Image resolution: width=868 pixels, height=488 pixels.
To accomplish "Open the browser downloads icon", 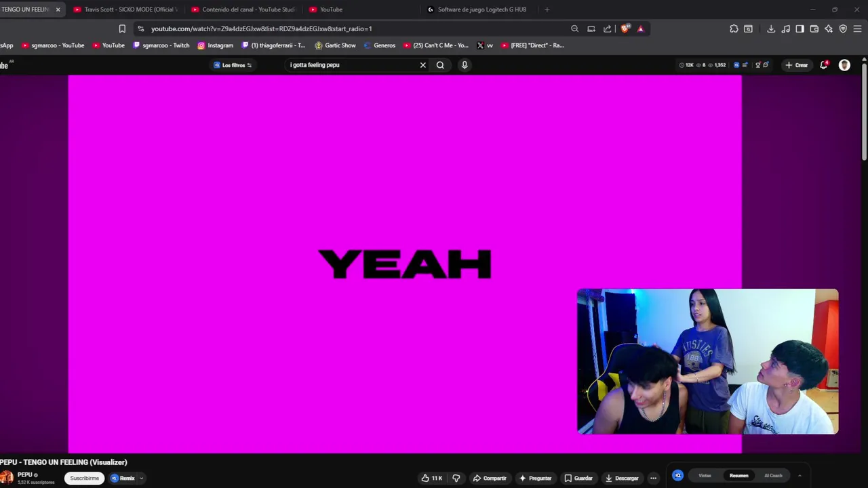I will click(771, 28).
